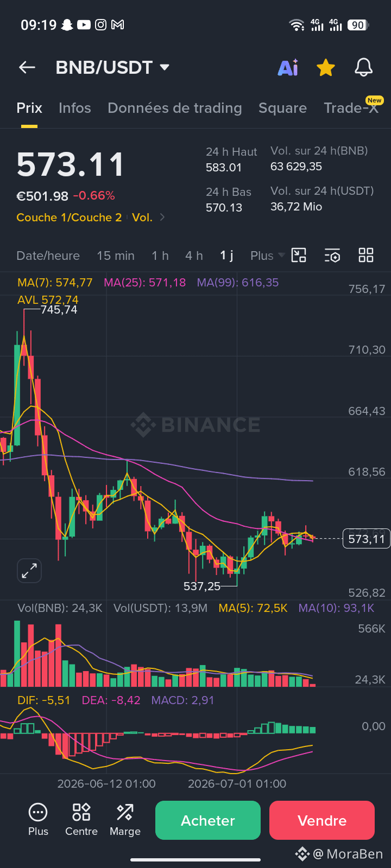This screenshot has height=868, width=391.
Task: Switch to the Infos tab
Action: 75,108
